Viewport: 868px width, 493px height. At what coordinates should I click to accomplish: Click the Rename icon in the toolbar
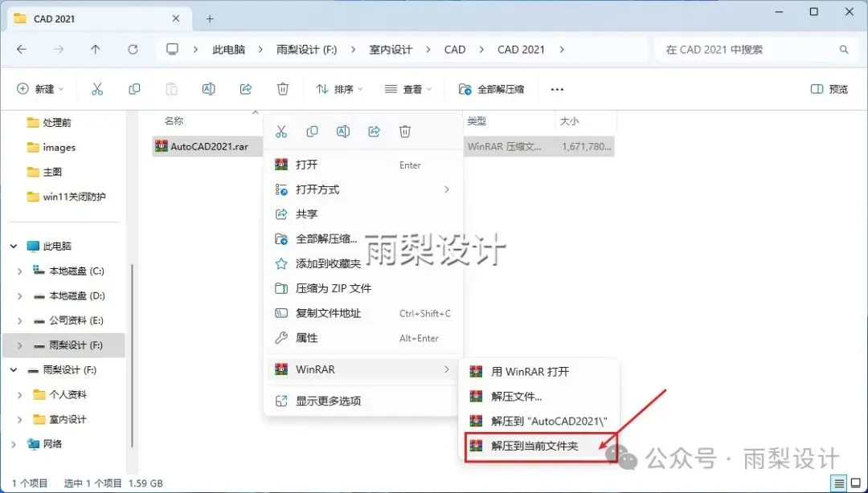[x=209, y=89]
